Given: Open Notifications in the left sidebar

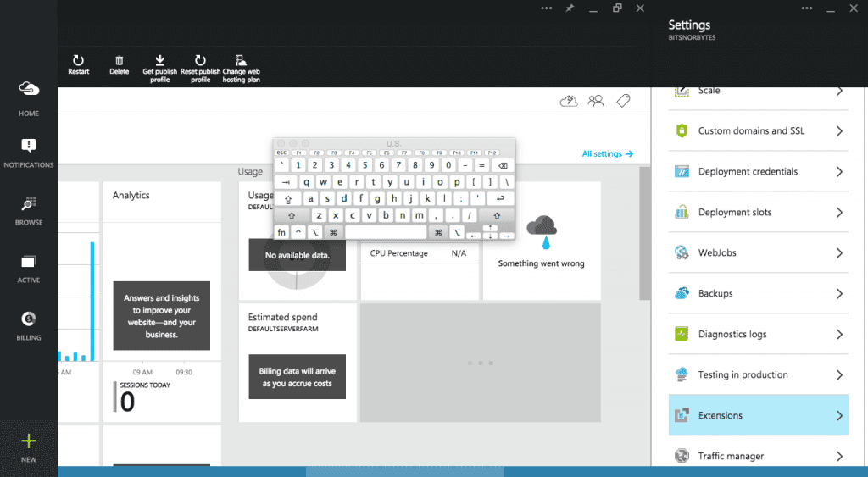Looking at the screenshot, I should tap(29, 153).
